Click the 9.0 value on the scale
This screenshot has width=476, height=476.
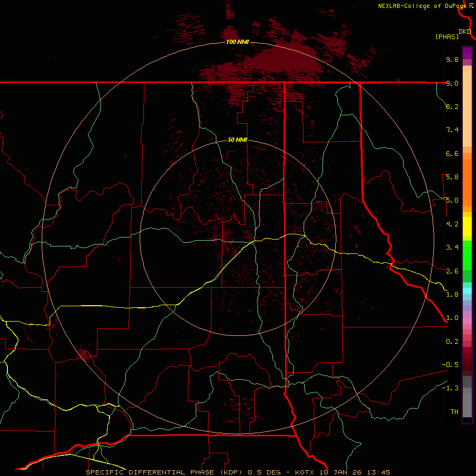point(452,83)
